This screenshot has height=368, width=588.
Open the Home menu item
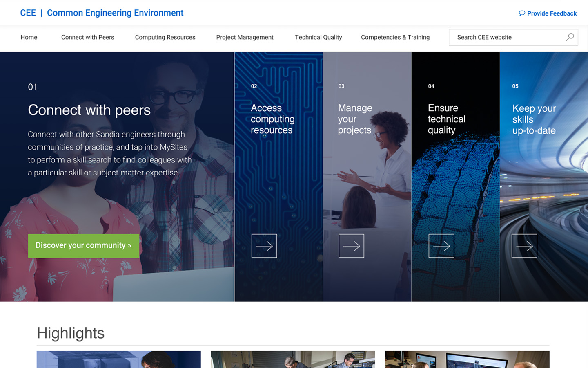(29, 37)
